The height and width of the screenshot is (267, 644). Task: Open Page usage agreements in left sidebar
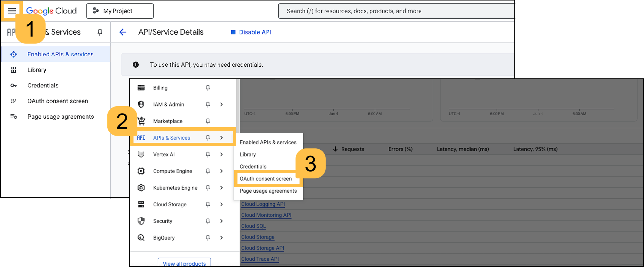click(61, 117)
